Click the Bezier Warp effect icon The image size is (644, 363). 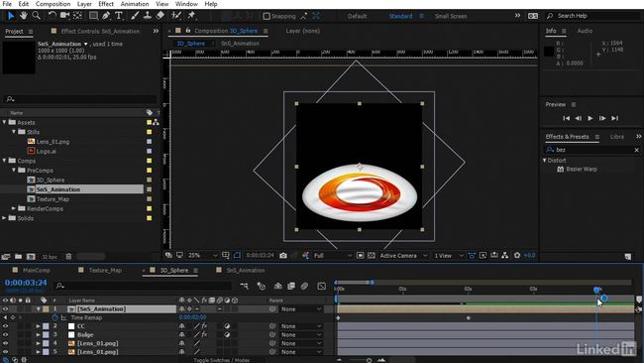[x=560, y=169]
